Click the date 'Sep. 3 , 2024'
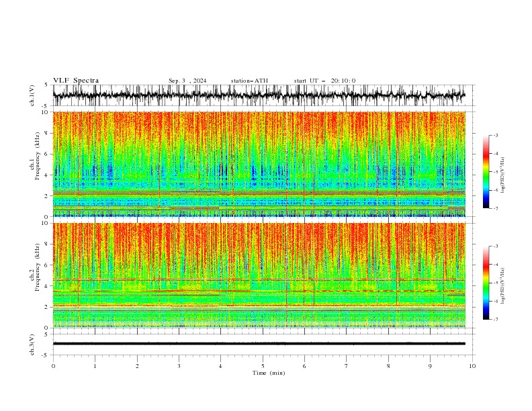The height and width of the screenshot is (411, 532). pyautogui.click(x=187, y=81)
